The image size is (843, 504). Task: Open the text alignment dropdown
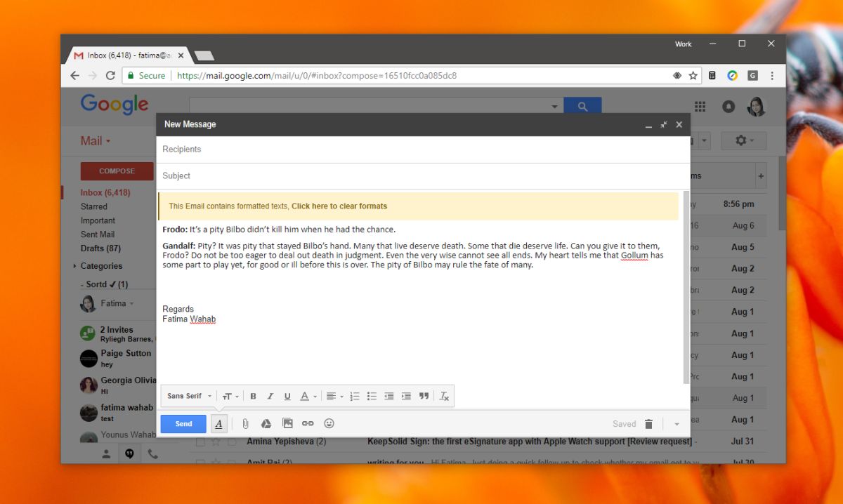click(334, 397)
